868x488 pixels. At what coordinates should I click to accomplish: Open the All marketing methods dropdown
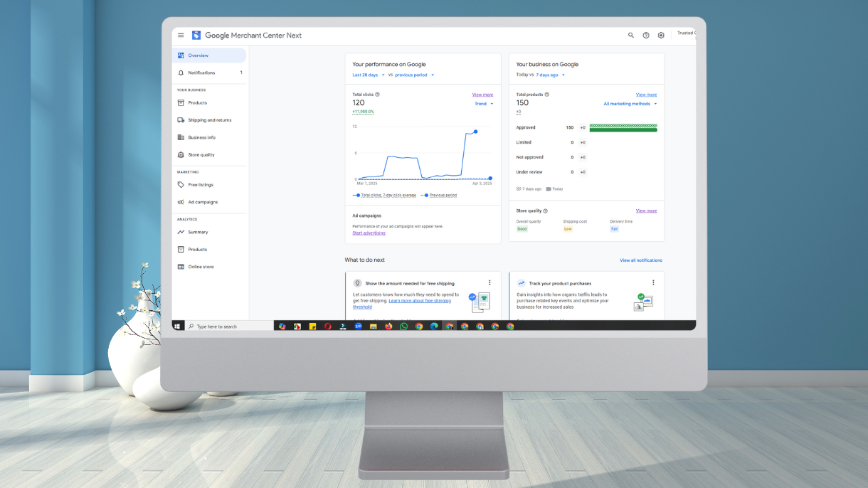click(630, 104)
